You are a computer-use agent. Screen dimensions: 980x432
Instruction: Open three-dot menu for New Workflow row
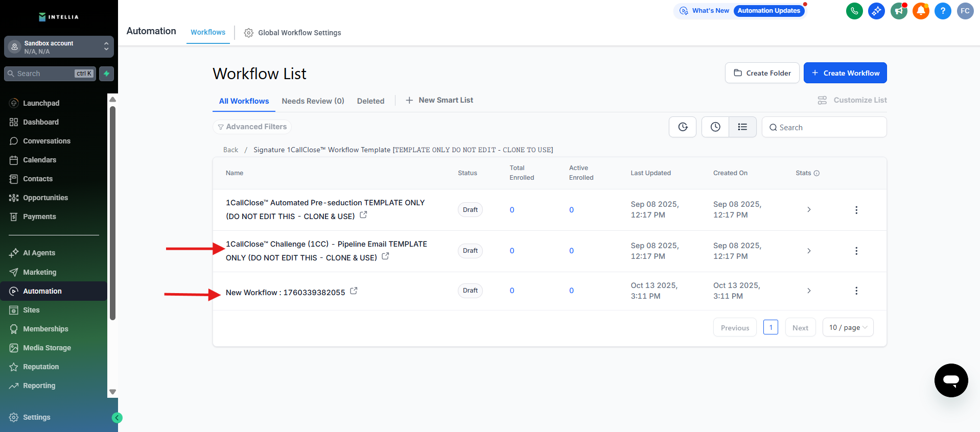click(856, 291)
